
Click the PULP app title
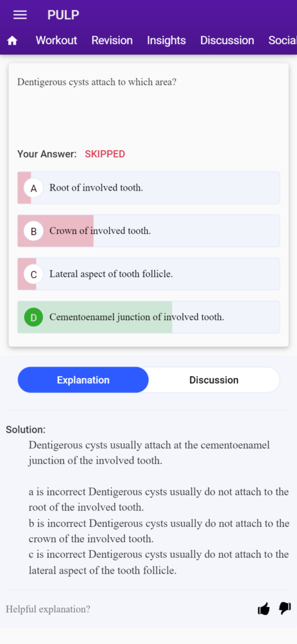63,15
